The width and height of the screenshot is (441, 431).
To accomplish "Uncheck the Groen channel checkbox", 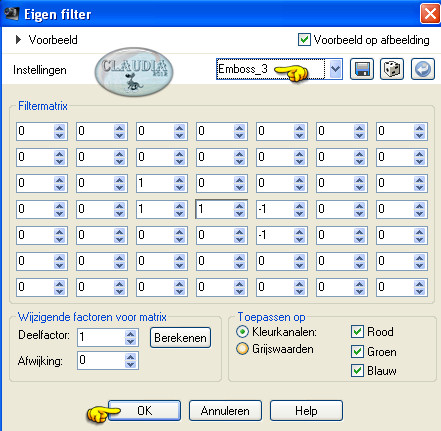I will [x=357, y=351].
